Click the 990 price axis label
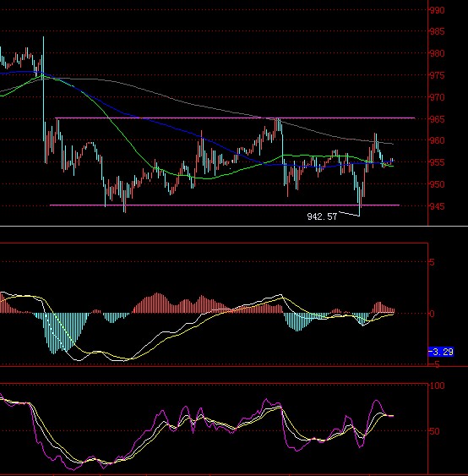468x476 pixels. (x=438, y=10)
